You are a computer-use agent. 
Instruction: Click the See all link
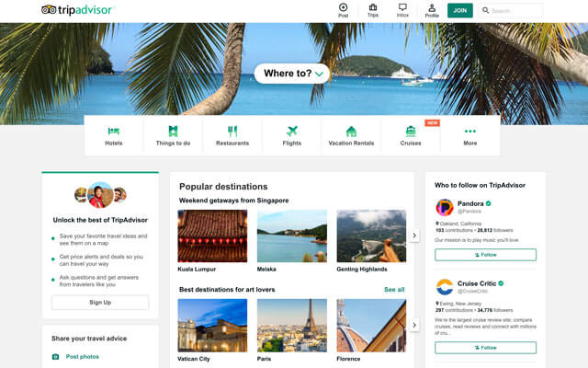(x=394, y=289)
